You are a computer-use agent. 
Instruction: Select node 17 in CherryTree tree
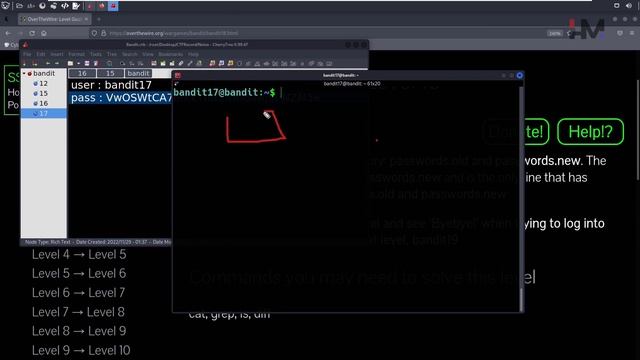[43, 113]
